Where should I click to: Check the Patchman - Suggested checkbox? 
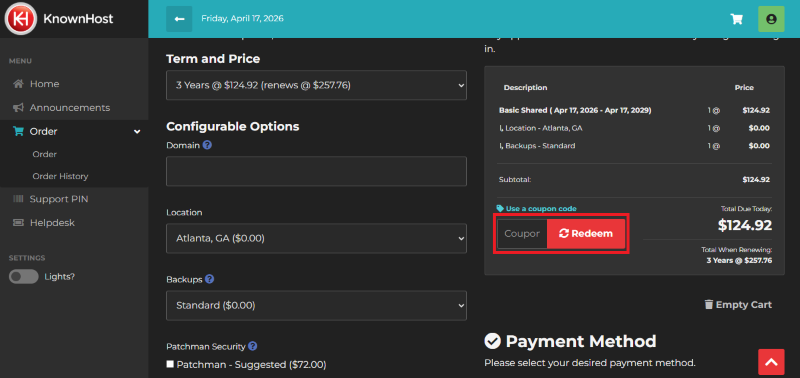pyautogui.click(x=170, y=364)
